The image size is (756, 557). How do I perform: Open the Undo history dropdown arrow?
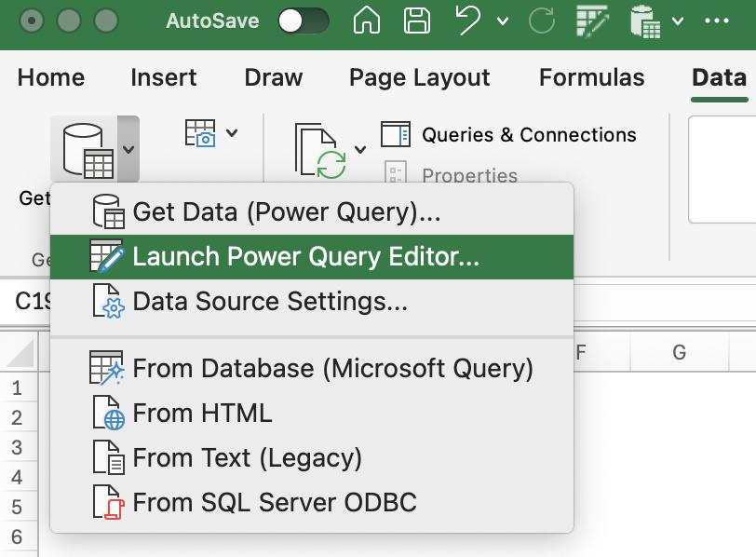[503, 21]
